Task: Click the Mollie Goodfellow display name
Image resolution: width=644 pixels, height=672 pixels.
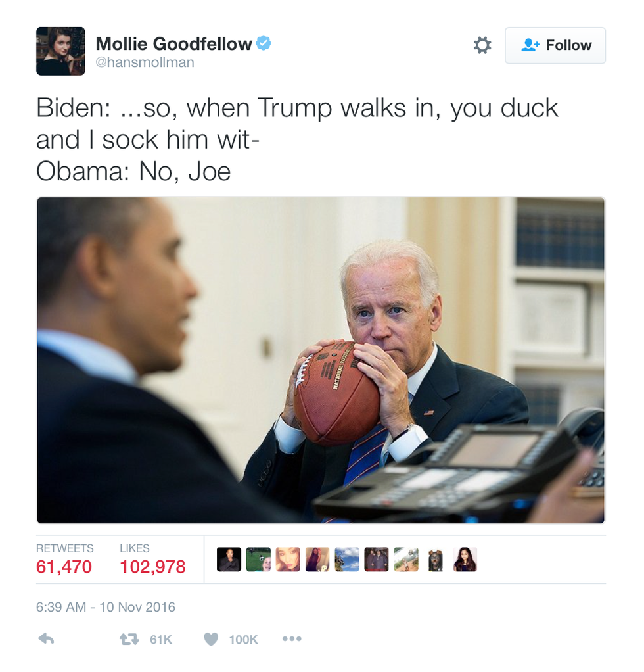Action: (174, 43)
